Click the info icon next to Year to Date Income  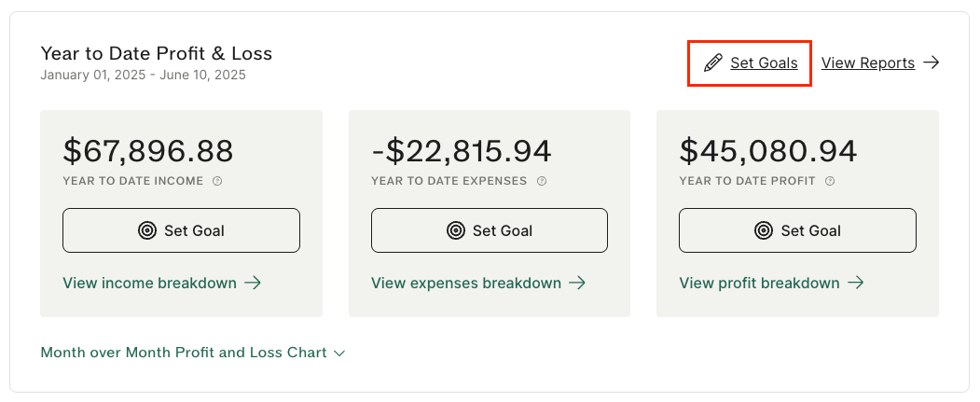click(217, 181)
